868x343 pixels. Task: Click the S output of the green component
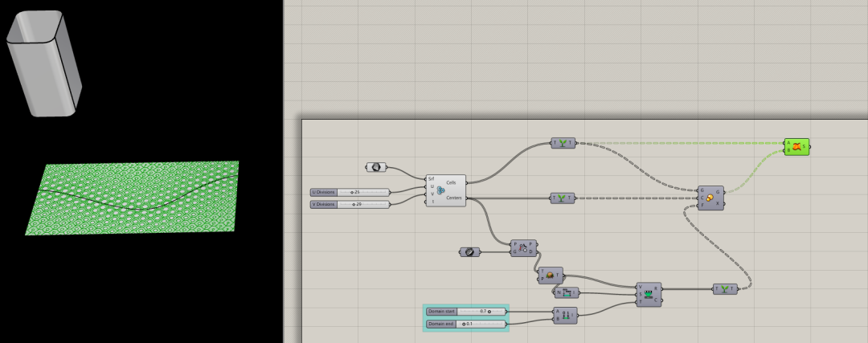805,147
